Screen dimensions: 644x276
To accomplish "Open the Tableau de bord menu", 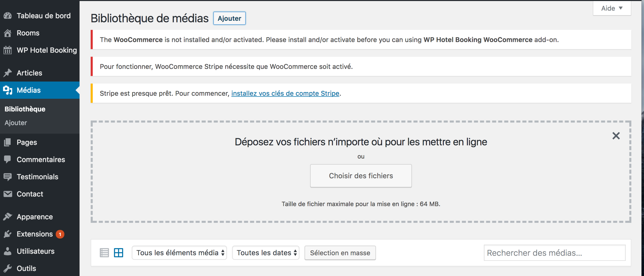I will [x=40, y=16].
